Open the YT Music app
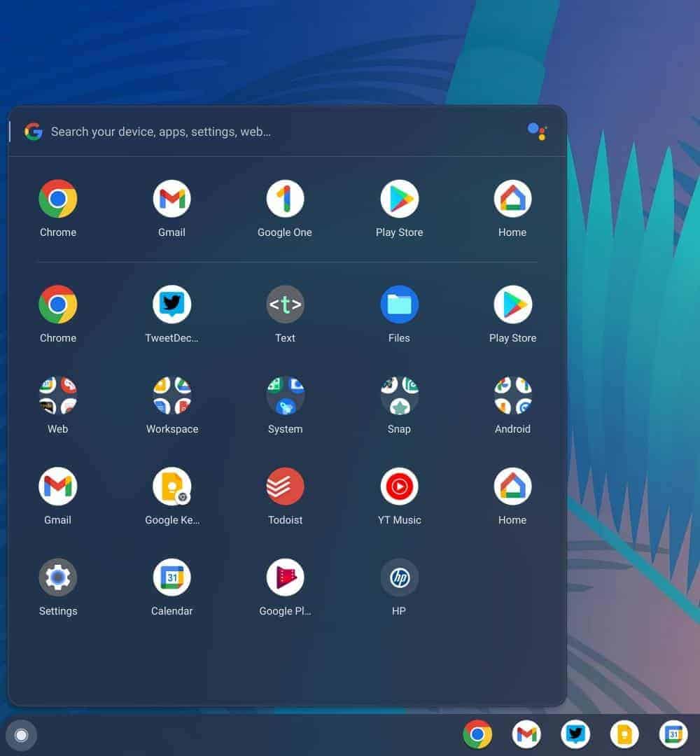The image size is (700, 756). coord(399,486)
